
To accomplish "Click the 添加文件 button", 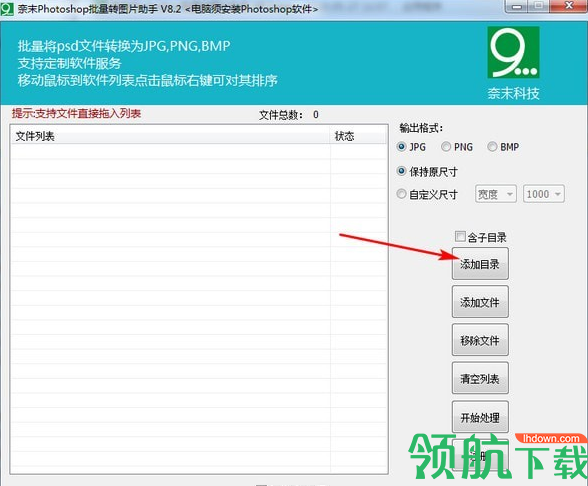I will 480,302.
